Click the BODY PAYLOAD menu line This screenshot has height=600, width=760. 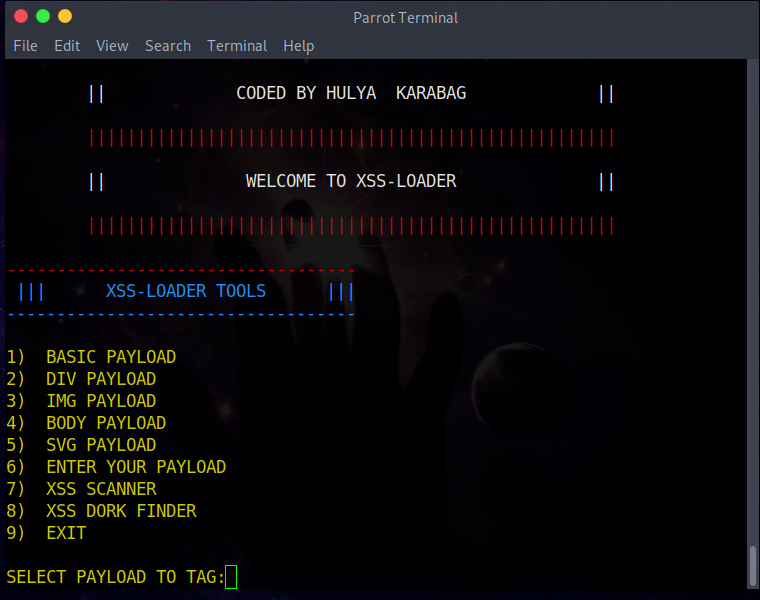86,423
